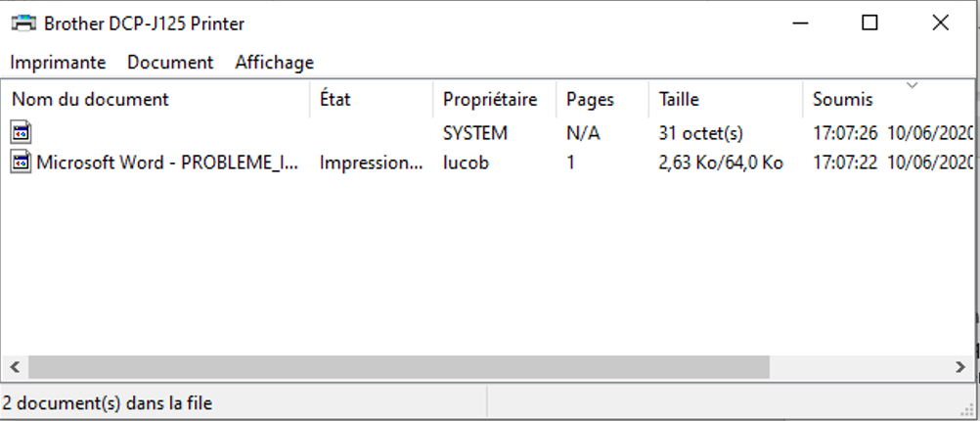Click the horizontal scrollbar right arrow
The image size is (980, 421).
pyautogui.click(x=960, y=367)
